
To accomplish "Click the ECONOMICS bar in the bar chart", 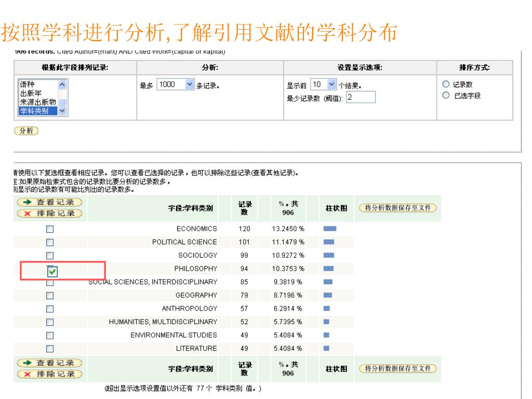I will pyautogui.click(x=329, y=229).
